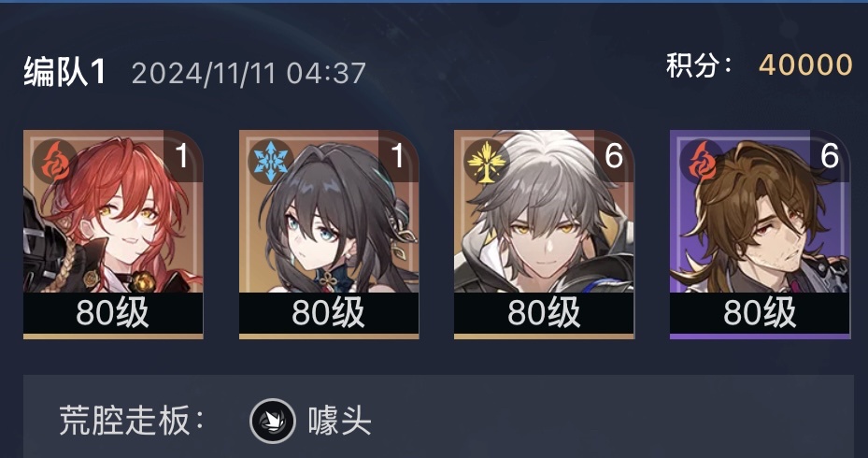Tap the eidolon badge 6 on the grey-haired card

pyautogui.click(x=614, y=156)
